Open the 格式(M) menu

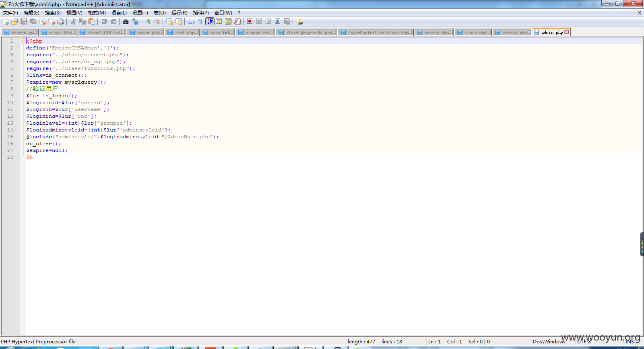pyautogui.click(x=97, y=13)
